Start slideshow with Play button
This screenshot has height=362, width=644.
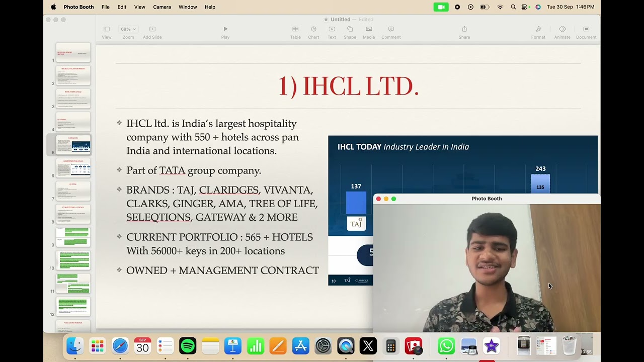click(225, 29)
